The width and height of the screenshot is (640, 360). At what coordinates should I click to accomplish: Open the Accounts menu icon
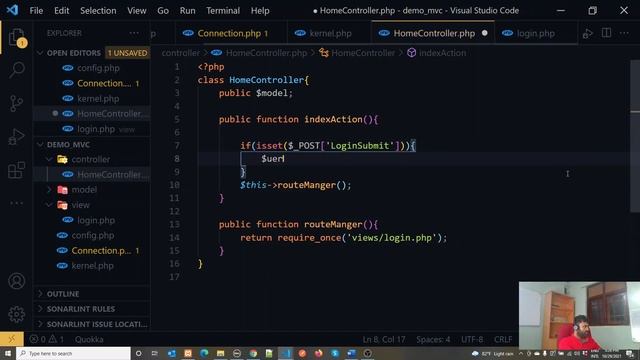pos(17,281)
